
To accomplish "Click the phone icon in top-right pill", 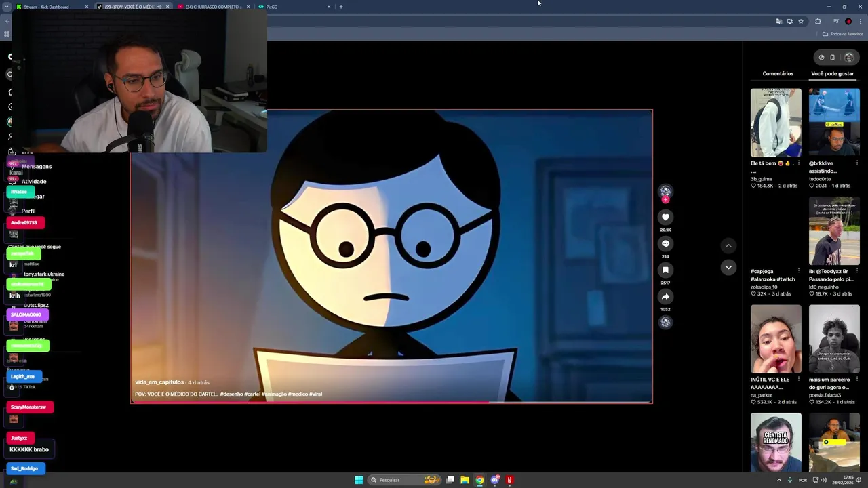I will click(833, 57).
